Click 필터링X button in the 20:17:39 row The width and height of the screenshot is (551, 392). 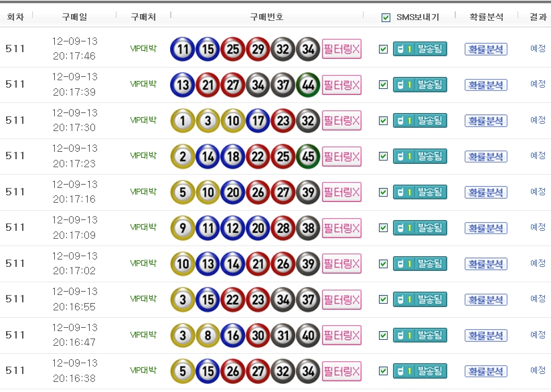341,85
